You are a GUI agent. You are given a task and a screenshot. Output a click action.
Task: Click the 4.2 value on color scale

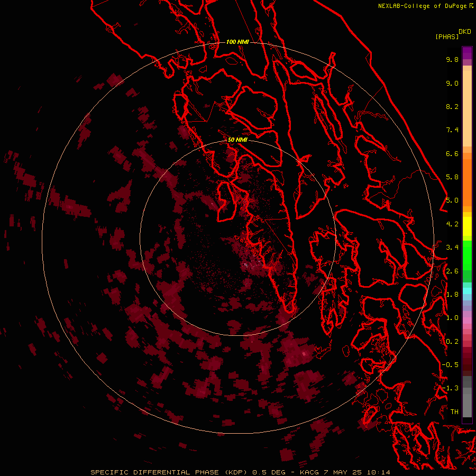tap(452, 224)
